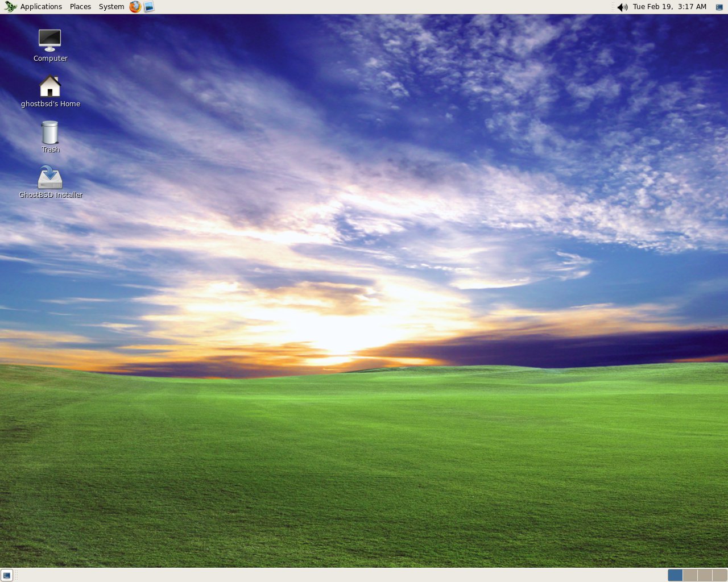Image resolution: width=728 pixels, height=582 pixels.
Task: Click the speaker volume icon
Action: coord(622,7)
